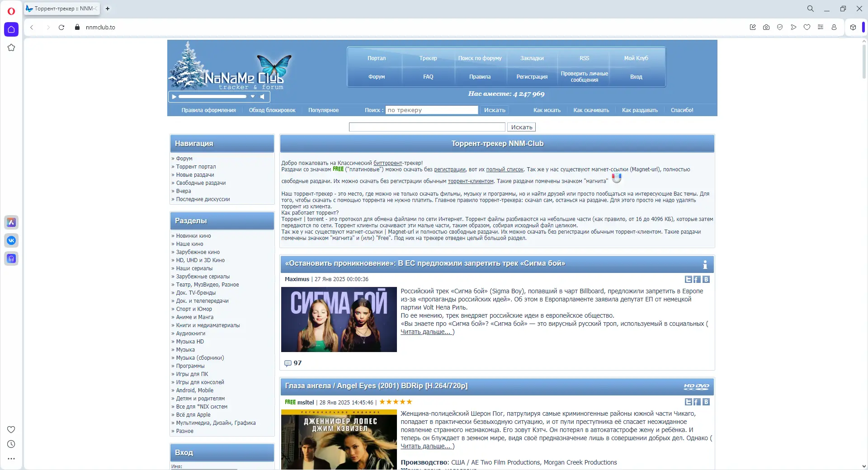Open the Angel Eyes movie poster
This screenshot has height=470, width=868.
(x=339, y=439)
